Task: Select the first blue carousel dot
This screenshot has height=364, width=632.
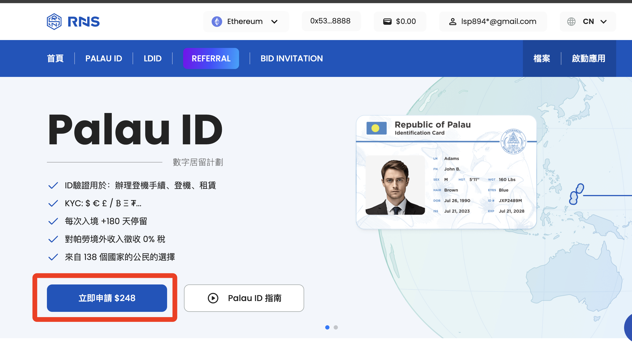Action: tap(327, 327)
